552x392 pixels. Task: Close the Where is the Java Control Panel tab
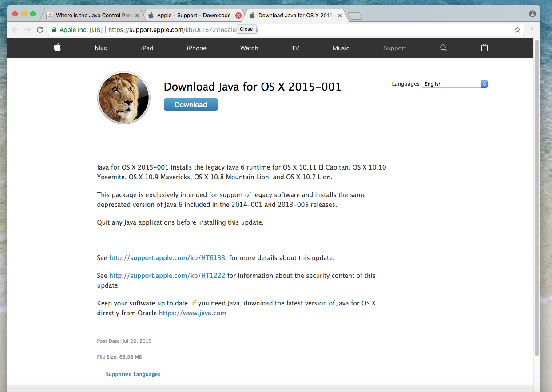pos(137,16)
